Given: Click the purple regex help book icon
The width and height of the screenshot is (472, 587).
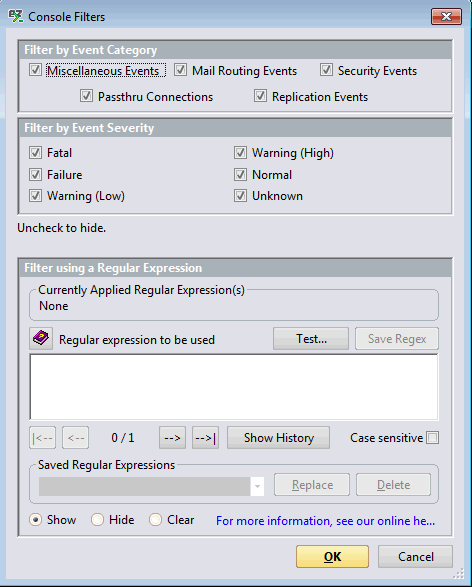Looking at the screenshot, I should (x=41, y=339).
